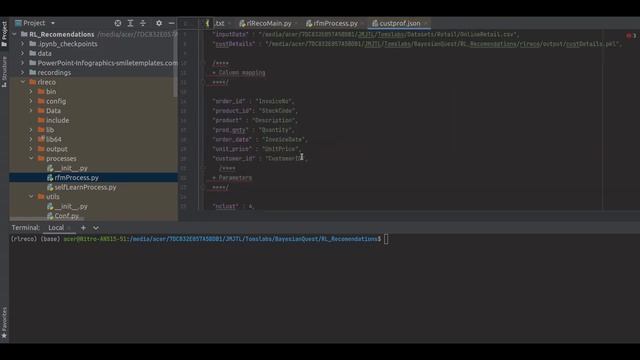Image resolution: width=640 pixels, height=360 pixels.
Task: Expand the PowerPoint-Infographics folder arrow
Action: coord(23,63)
